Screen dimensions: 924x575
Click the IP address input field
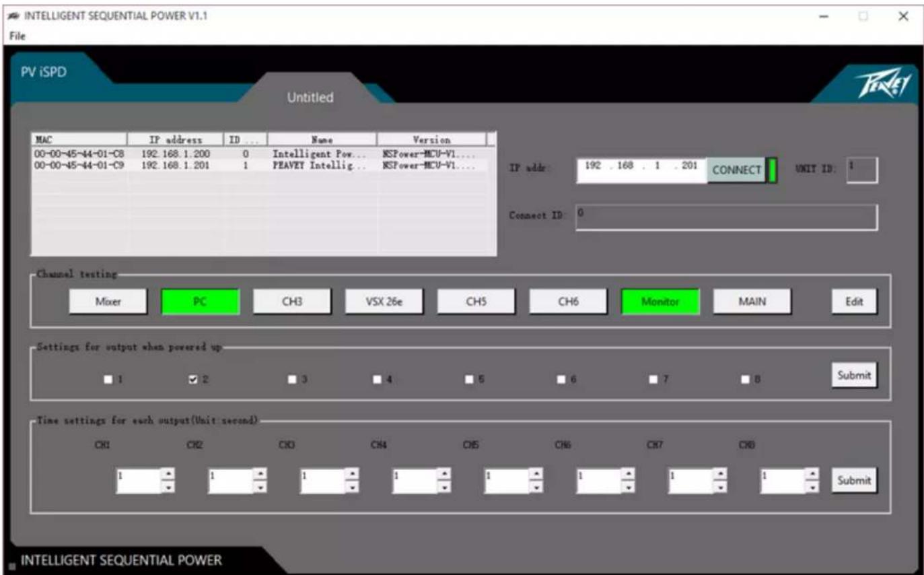pos(641,170)
